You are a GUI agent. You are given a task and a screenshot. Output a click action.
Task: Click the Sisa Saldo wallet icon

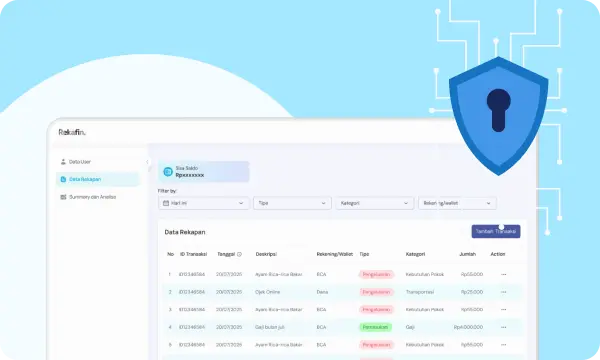(168, 172)
